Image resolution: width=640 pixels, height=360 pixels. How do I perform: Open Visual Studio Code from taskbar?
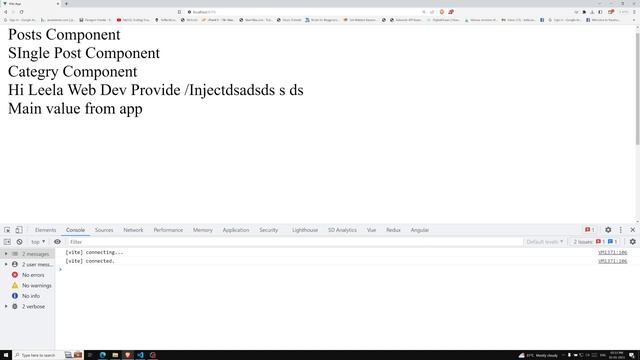(140, 355)
